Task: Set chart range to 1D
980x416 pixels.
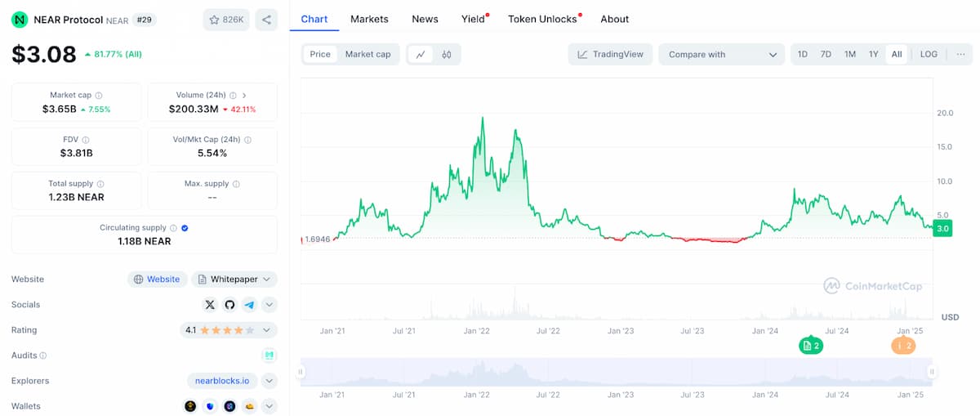Action: 803,55
